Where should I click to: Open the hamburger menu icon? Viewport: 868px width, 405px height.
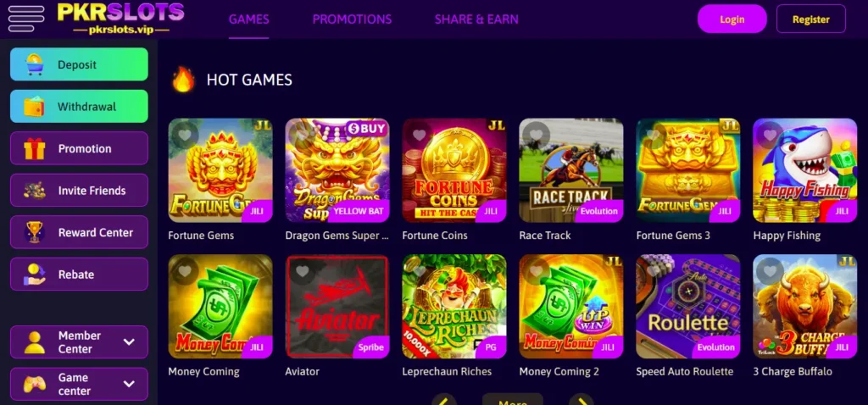click(x=26, y=19)
